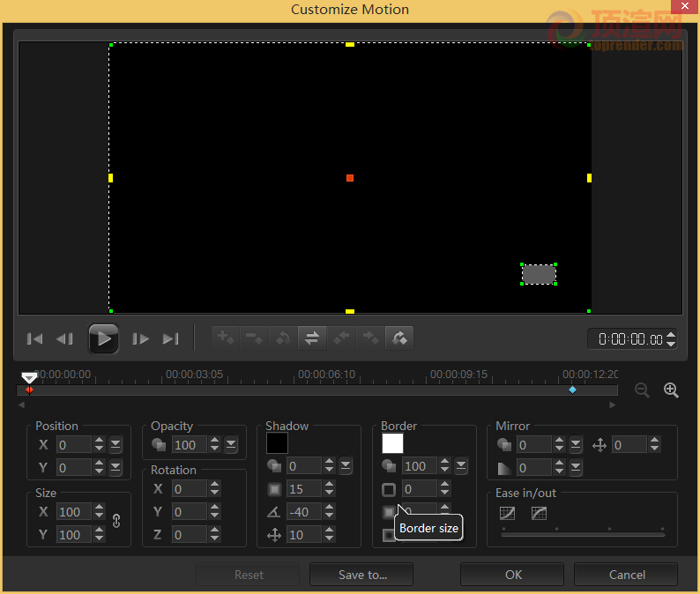The image size is (700, 594).
Task: Pick the Border color swatch
Action: [392, 443]
